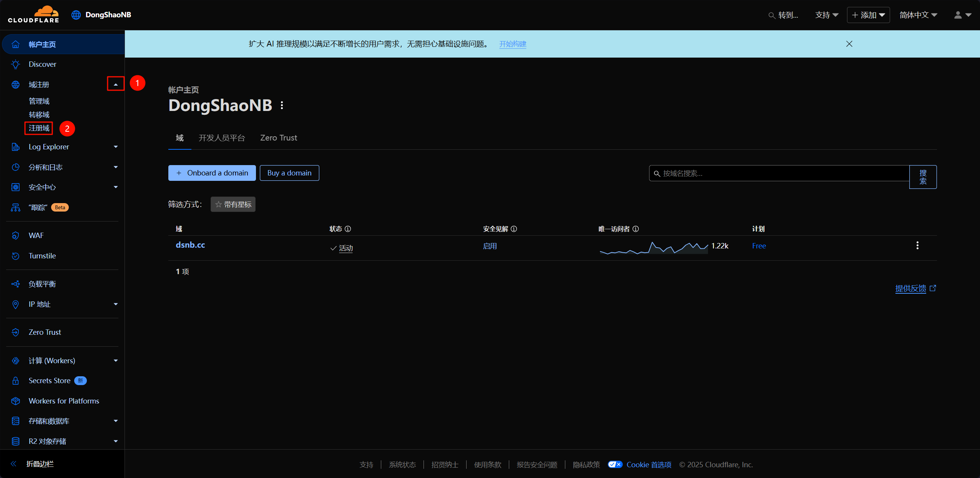Click the user account profile icon
Viewport: 980px width, 478px height.
(958, 15)
